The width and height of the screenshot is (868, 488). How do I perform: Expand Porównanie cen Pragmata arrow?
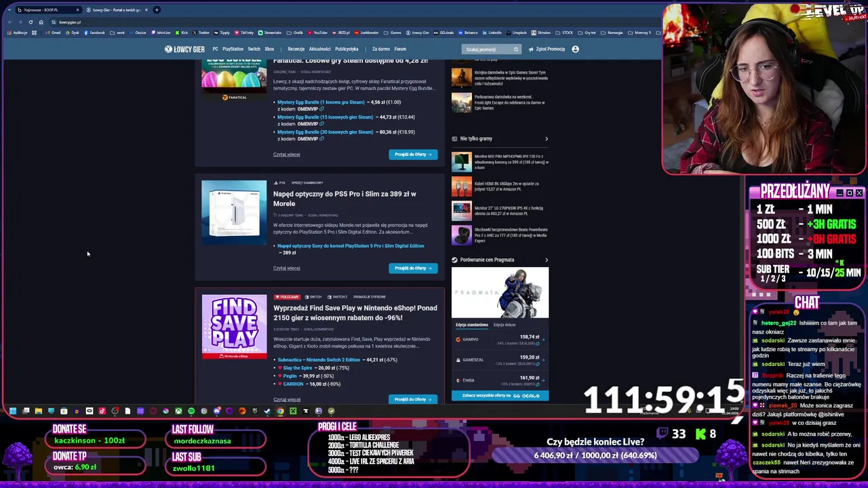point(546,260)
